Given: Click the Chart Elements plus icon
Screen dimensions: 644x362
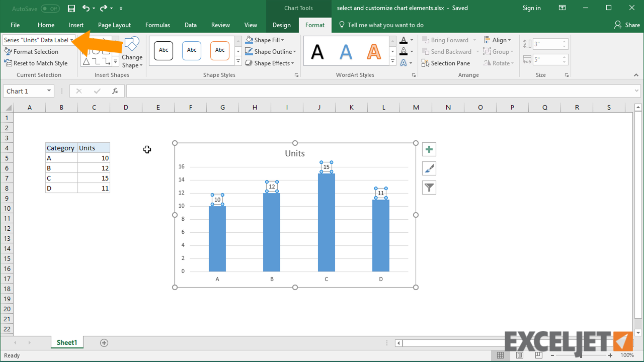Looking at the screenshot, I should tap(429, 149).
